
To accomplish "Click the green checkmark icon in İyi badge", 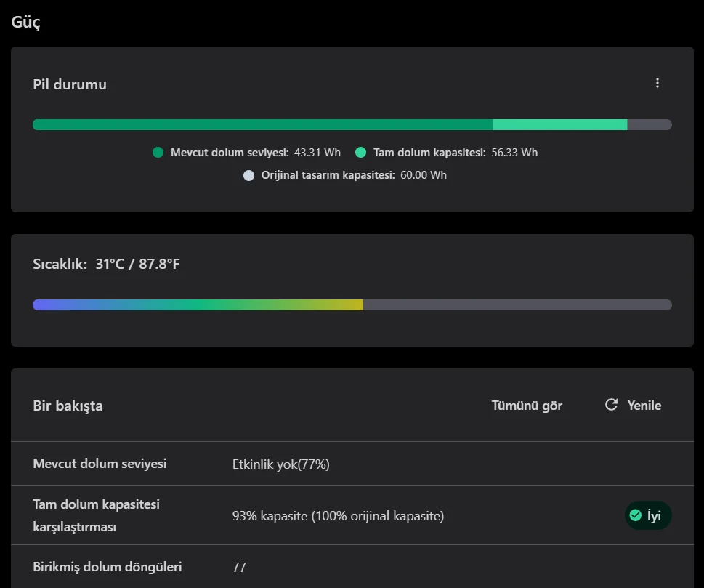I will (x=635, y=515).
